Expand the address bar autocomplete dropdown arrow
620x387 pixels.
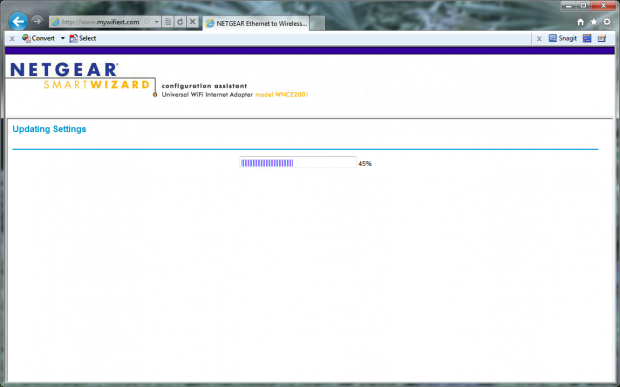click(157, 22)
